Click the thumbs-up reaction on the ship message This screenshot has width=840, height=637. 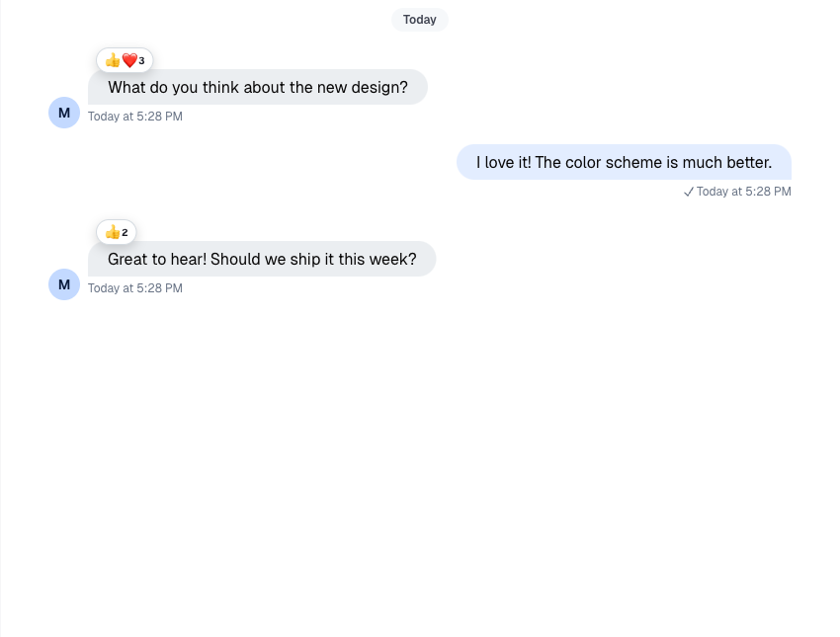112,232
